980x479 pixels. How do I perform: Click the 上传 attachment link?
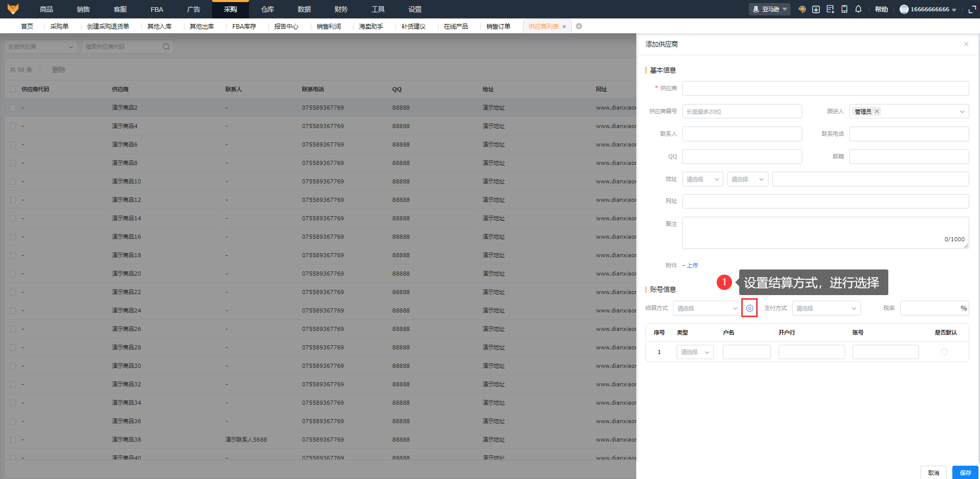pos(692,265)
